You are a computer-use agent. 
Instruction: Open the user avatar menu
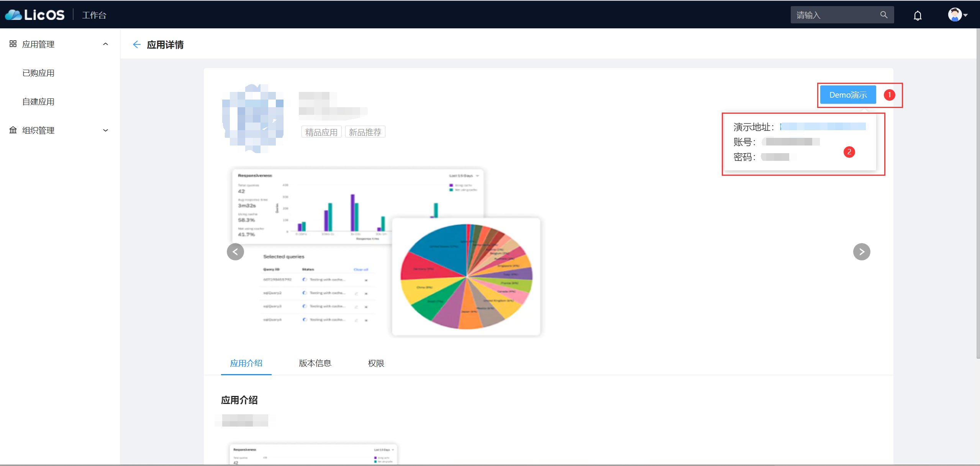tap(954, 15)
